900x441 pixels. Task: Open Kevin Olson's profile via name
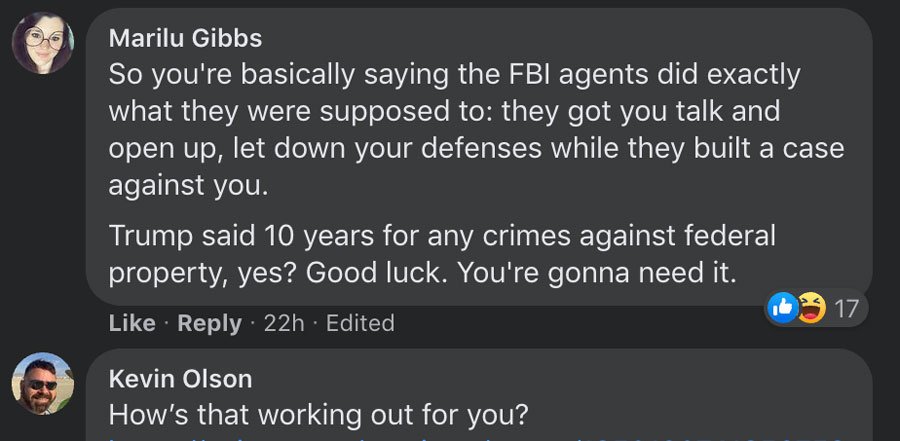tap(180, 379)
